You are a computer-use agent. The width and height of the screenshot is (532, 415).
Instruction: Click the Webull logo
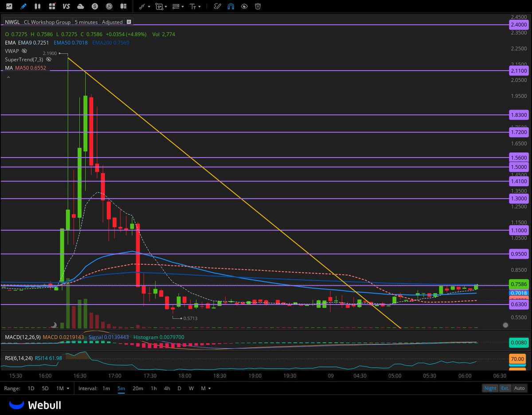pyautogui.click(x=35, y=405)
